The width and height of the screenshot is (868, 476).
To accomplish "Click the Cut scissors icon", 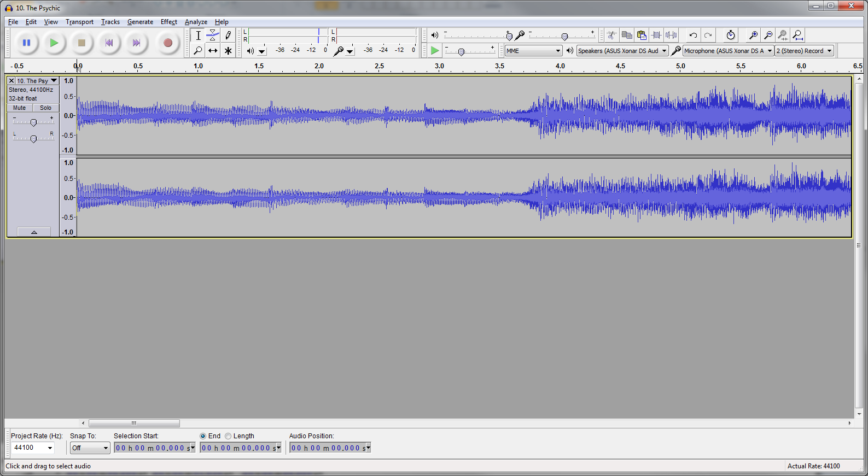I will [612, 35].
